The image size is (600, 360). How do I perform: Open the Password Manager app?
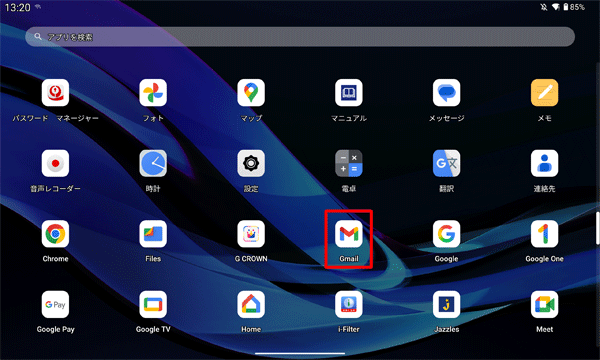[x=55, y=93]
